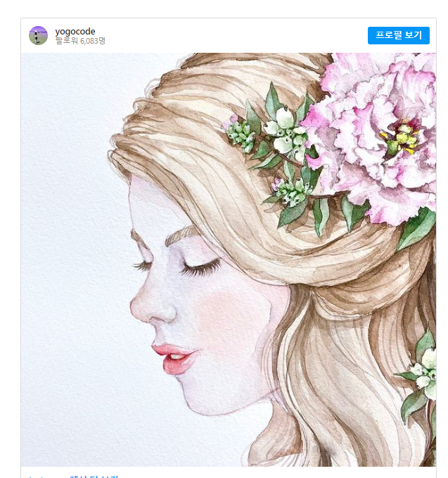Click the 프로필 보기 button

398,35
